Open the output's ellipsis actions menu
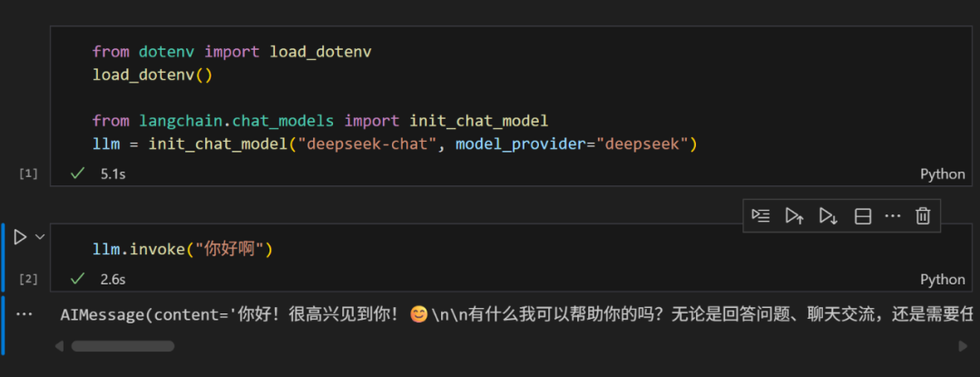This screenshot has height=377, width=980. [24, 314]
